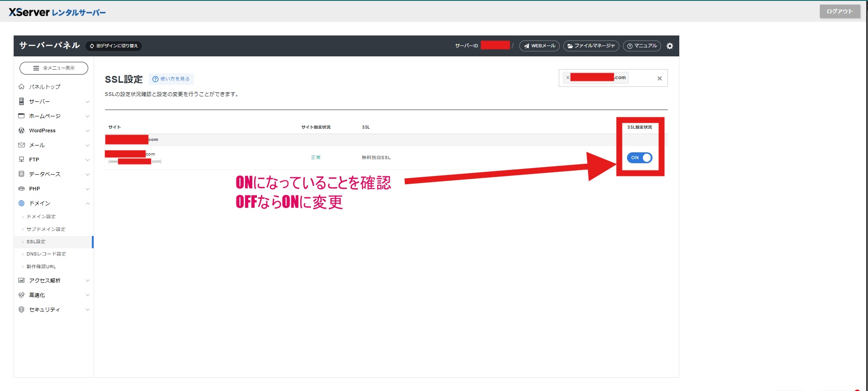Click the メール envelope icon
868x391 pixels.
pyautogui.click(x=21, y=145)
